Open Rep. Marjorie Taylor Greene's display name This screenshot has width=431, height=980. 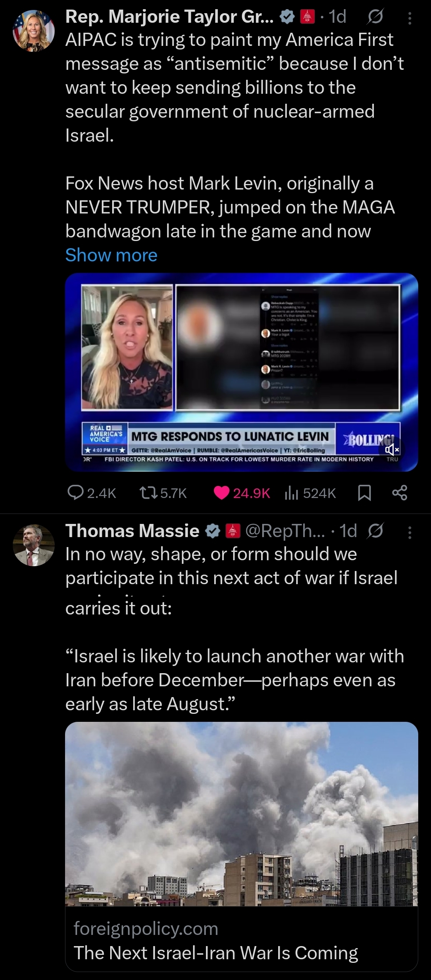[x=170, y=17]
